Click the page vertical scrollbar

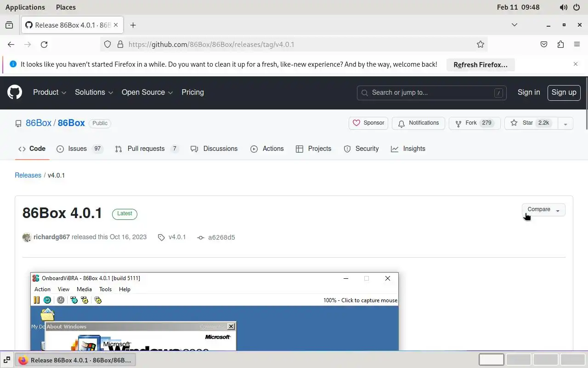point(586,103)
